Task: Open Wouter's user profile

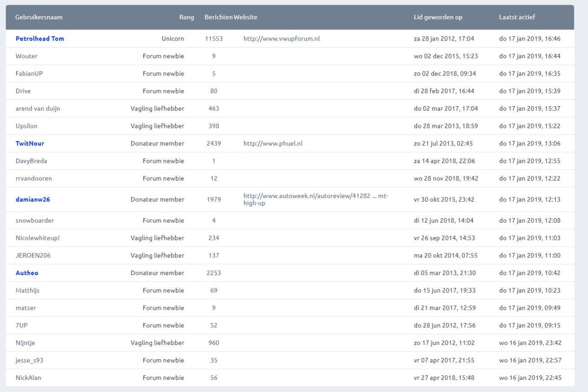Action: [26, 56]
